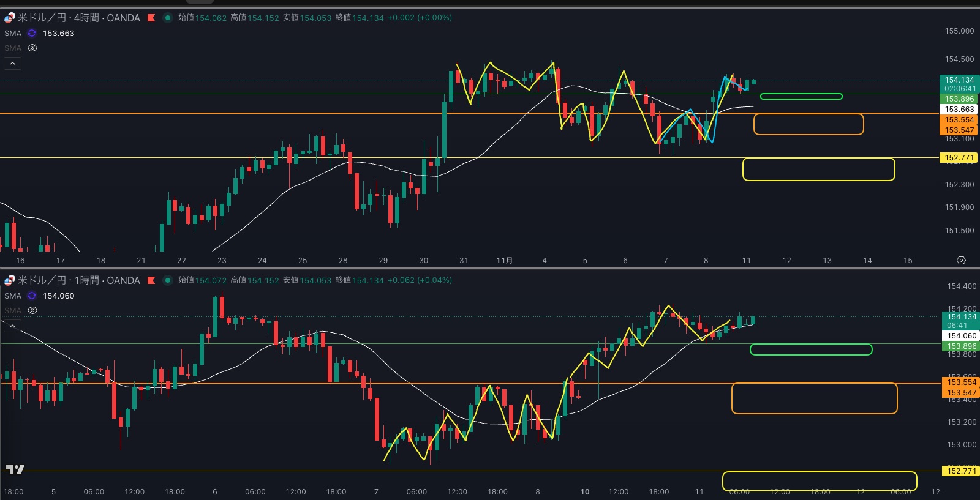Screen dimensions: 980x500
Task: Click the purple SMA refresh icon on 1-hour chart
Action: [32, 296]
